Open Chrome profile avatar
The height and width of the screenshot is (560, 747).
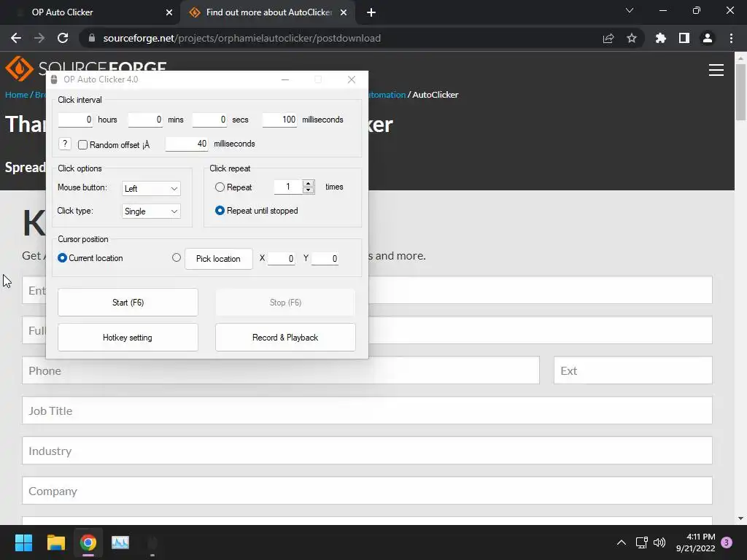[x=708, y=38]
